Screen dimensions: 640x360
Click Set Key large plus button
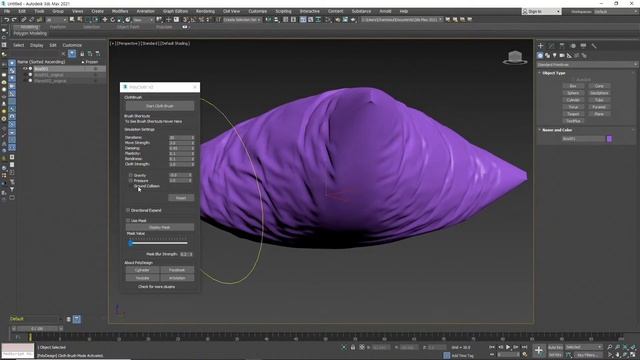coord(539,350)
